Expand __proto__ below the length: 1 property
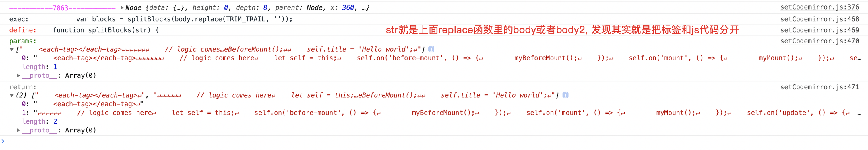Screen dimensions: 868x150 pyautogui.click(x=19, y=75)
